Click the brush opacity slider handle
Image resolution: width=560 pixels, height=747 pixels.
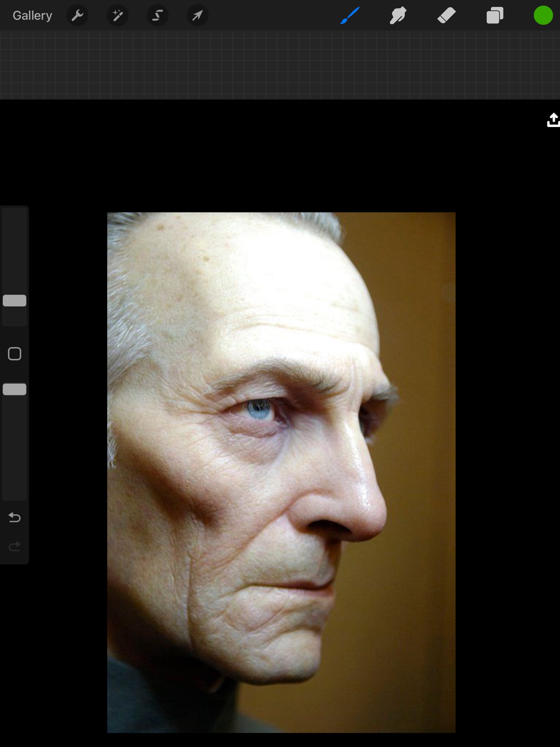click(x=15, y=389)
